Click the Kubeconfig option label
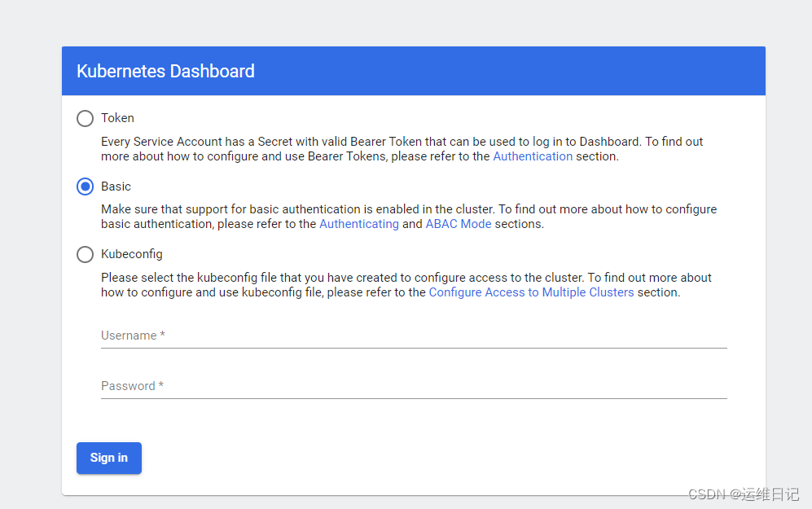This screenshot has height=509, width=812. click(x=132, y=254)
